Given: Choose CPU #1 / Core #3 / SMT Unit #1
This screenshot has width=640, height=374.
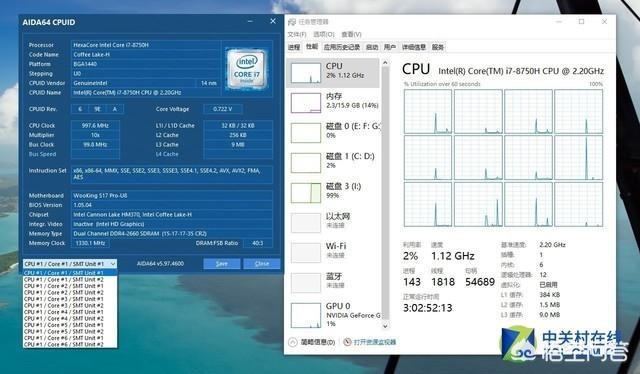Looking at the screenshot, I should click(x=64, y=299).
